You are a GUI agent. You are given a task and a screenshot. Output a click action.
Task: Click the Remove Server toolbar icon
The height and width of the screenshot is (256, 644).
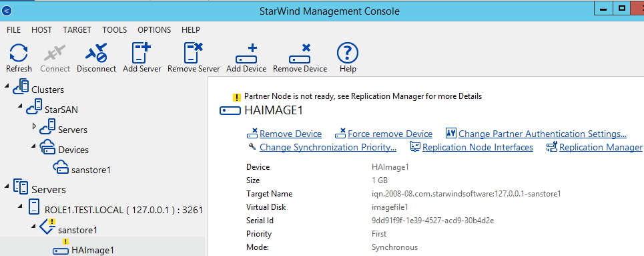[x=194, y=53]
